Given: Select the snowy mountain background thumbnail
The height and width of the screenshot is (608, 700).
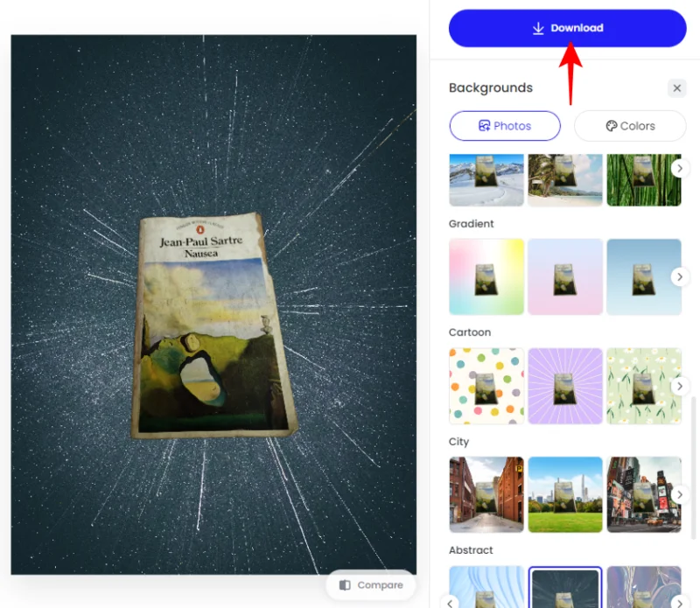Looking at the screenshot, I should point(486,180).
